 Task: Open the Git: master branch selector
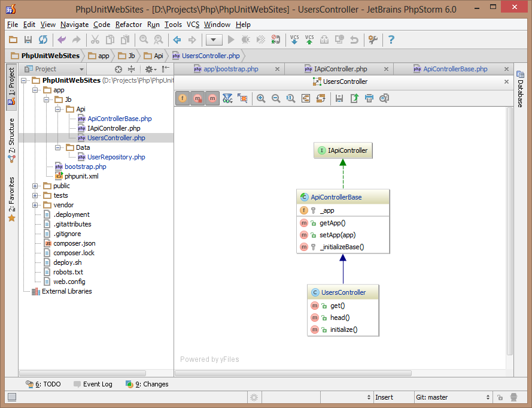pyautogui.click(x=453, y=397)
